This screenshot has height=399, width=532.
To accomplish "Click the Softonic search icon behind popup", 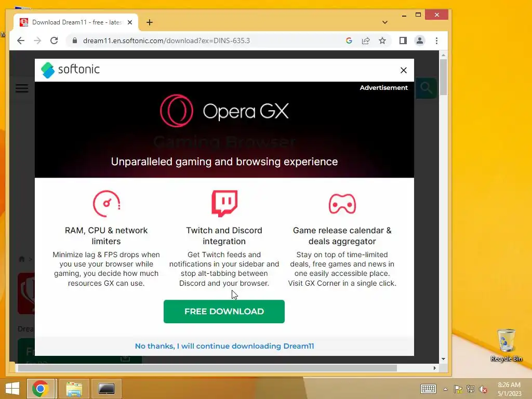I will click(427, 88).
